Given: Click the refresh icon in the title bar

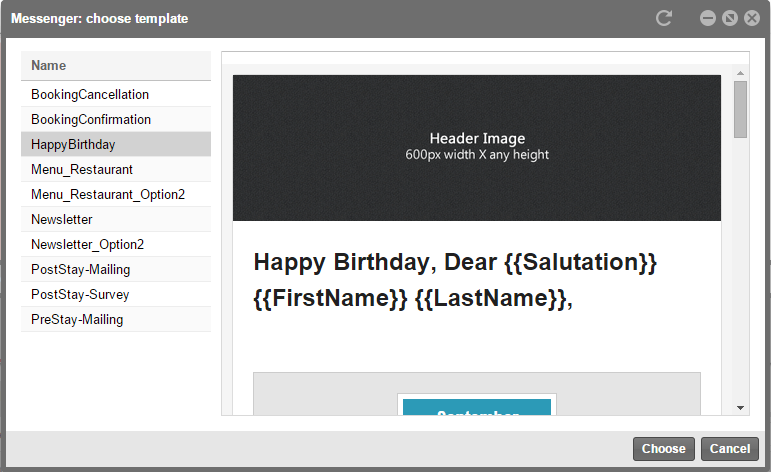Looking at the screenshot, I should tap(664, 18).
